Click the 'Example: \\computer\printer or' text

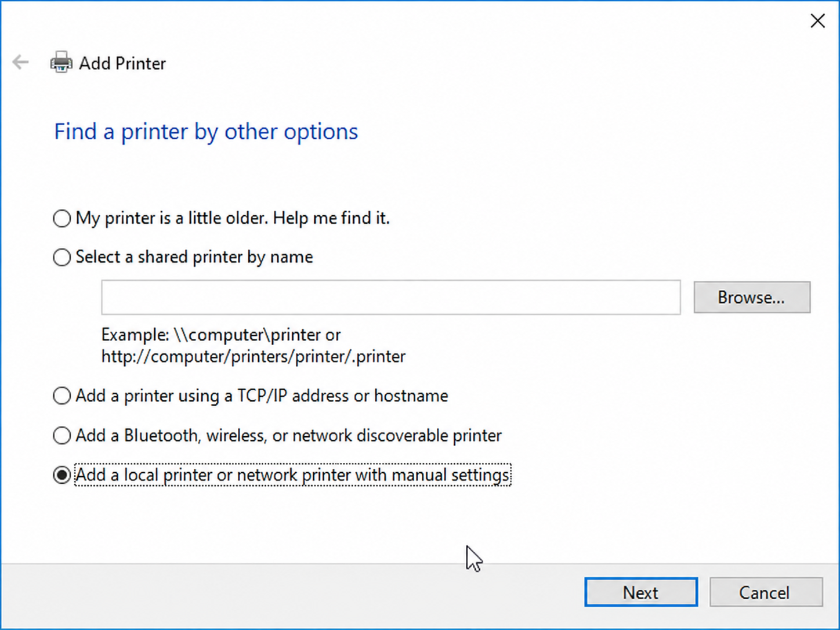(x=221, y=335)
